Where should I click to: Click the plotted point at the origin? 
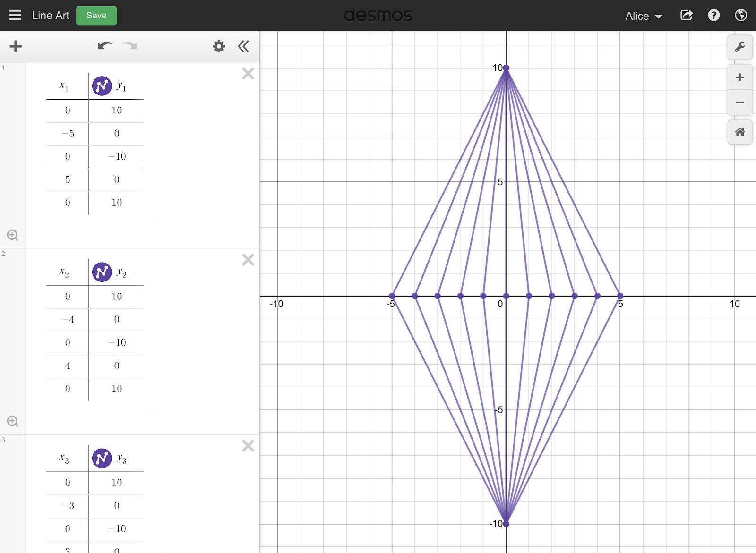click(506, 296)
